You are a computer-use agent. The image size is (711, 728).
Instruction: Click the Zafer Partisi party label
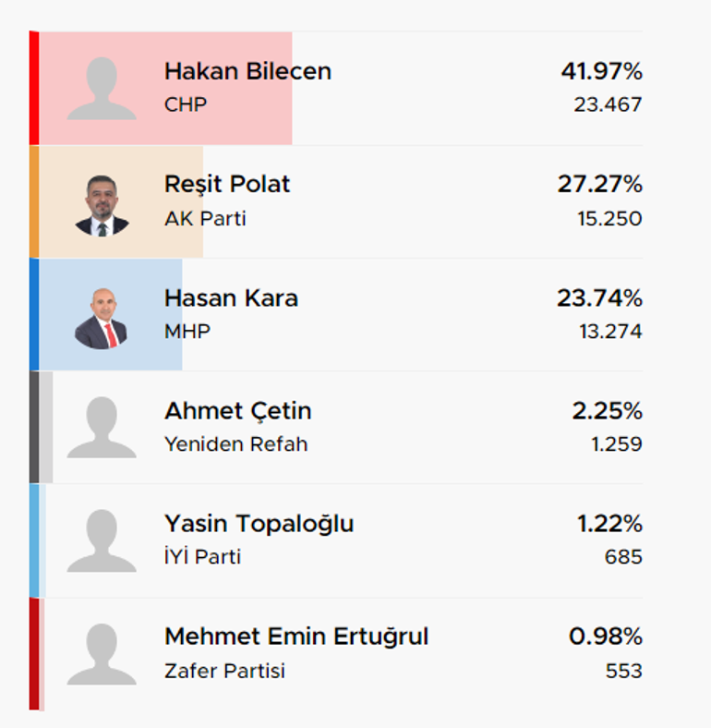(224, 672)
